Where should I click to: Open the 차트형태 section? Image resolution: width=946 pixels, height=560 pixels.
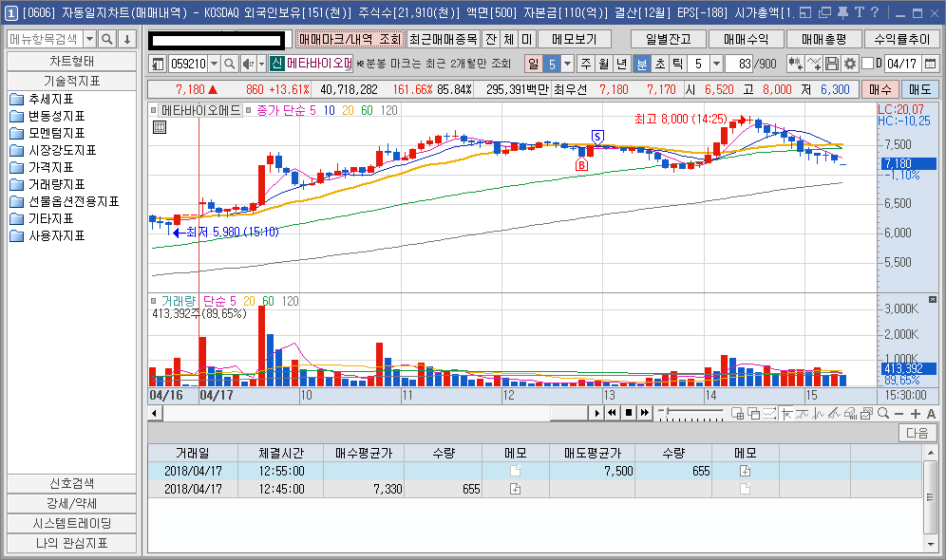coord(71,62)
